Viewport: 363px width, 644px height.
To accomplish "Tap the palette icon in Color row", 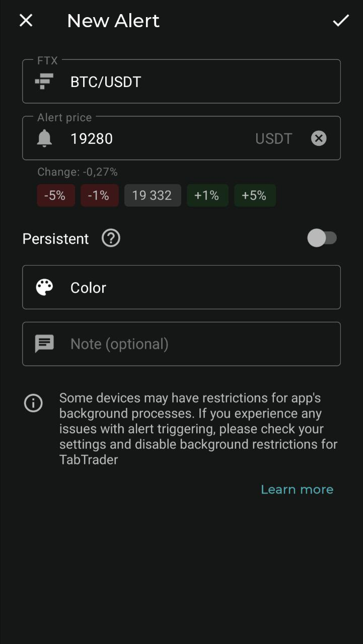I will 44,287.
